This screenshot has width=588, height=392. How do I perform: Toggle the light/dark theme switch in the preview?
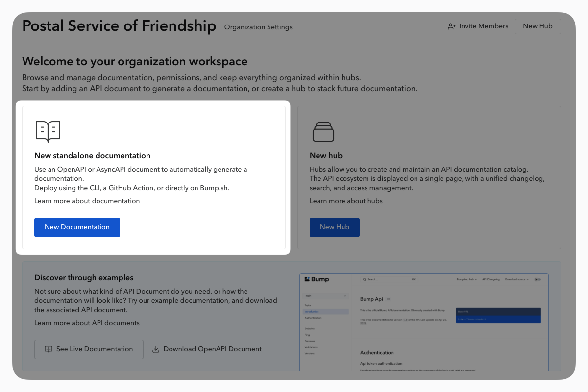coord(538,279)
